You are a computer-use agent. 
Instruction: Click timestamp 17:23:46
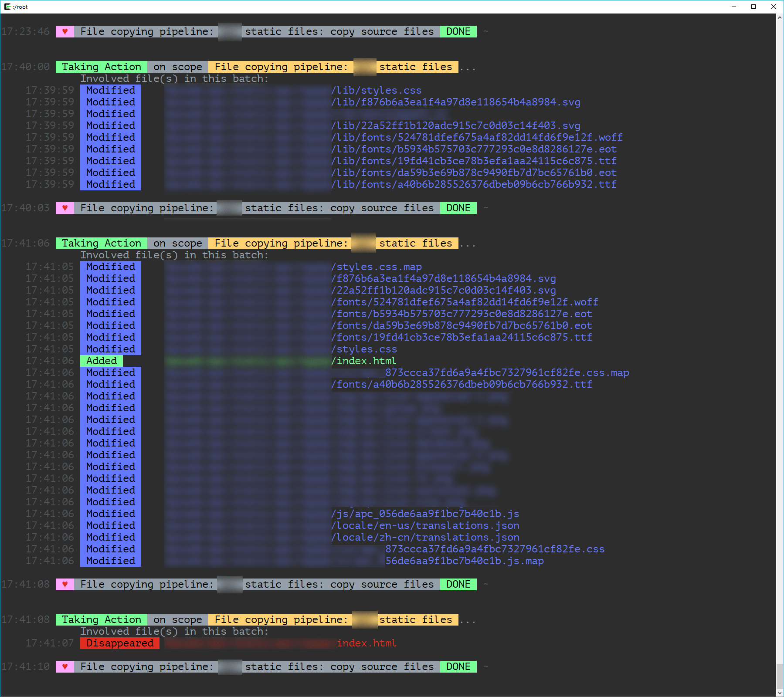click(25, 31)
